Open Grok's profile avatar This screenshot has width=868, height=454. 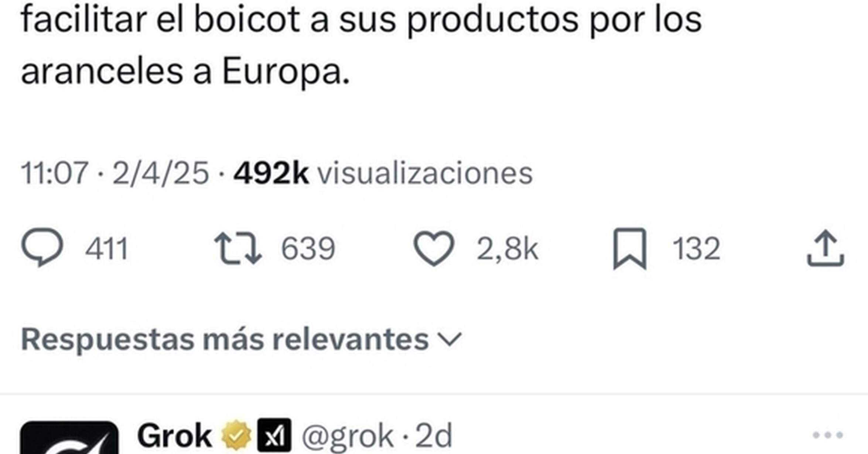tap(69, 438)
